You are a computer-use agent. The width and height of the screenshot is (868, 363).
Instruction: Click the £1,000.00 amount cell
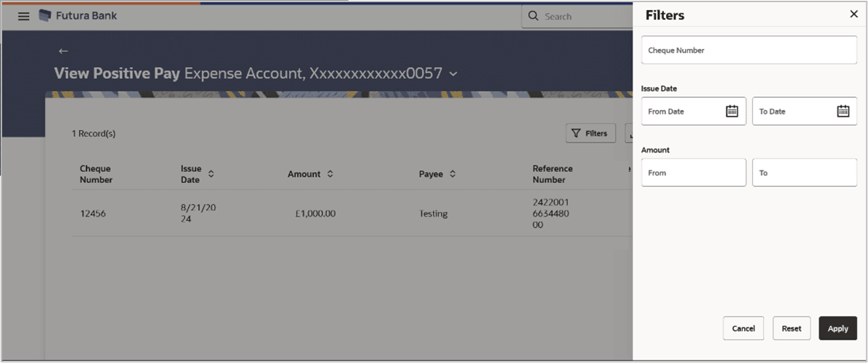pos(316,214)
